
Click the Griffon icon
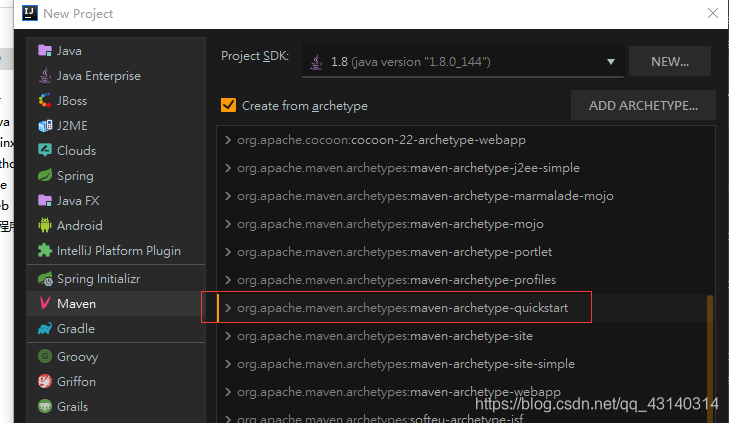[x=45, y=382]
